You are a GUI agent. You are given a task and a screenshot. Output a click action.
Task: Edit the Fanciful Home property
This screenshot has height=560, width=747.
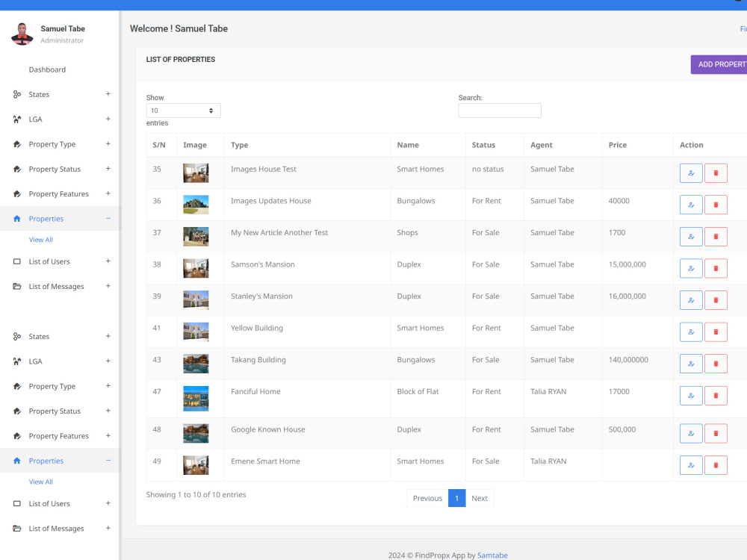[691, 396]
